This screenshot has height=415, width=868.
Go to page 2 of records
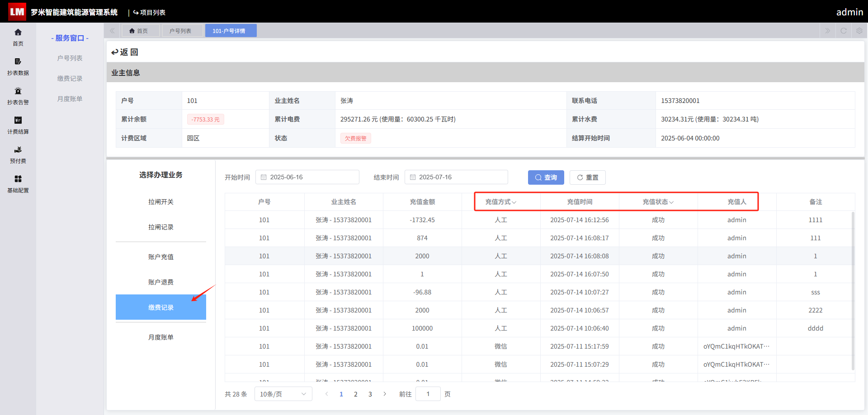click(356, 394)
